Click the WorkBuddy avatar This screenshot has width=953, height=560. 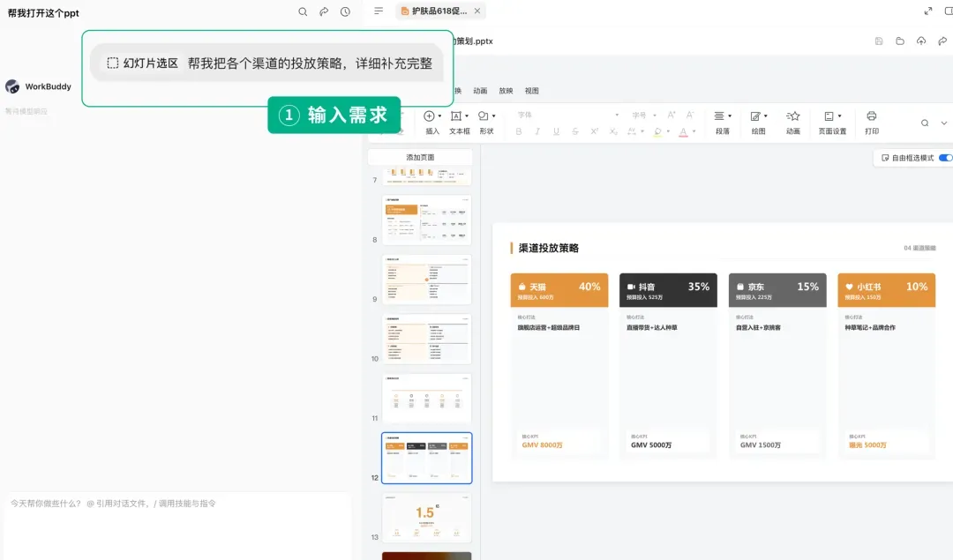pyautogui.click(x=12, y=86)
